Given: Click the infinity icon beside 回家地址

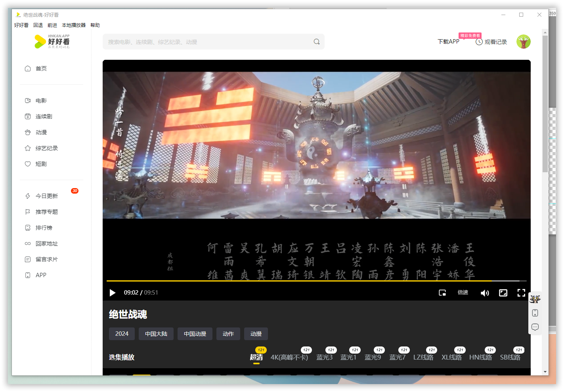Looking at the screenshot, I should click(28, 244).
